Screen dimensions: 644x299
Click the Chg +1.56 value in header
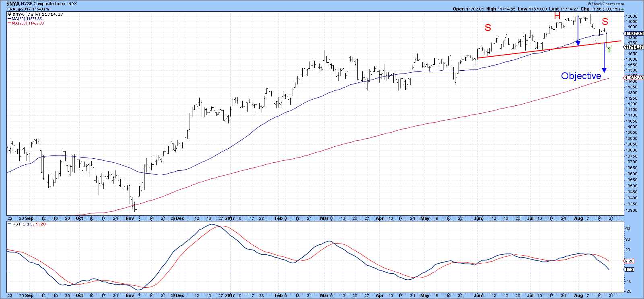click(602, 9)
